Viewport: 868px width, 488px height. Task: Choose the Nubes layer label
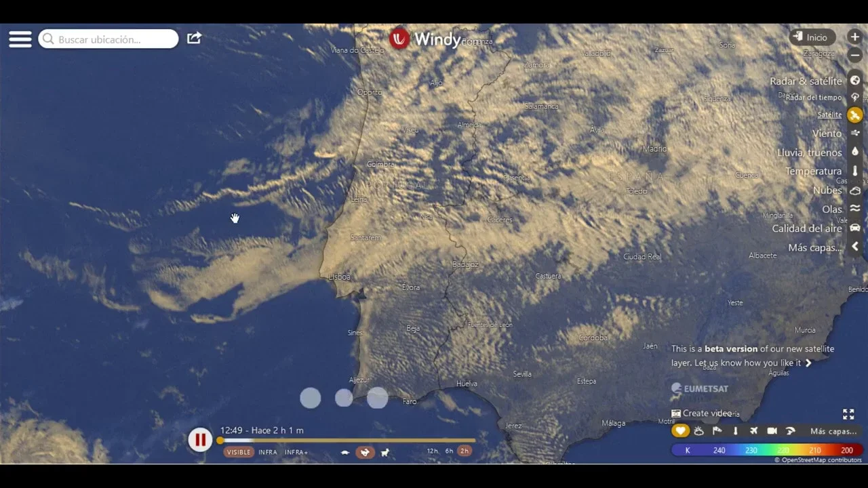[x=827, y=190]
